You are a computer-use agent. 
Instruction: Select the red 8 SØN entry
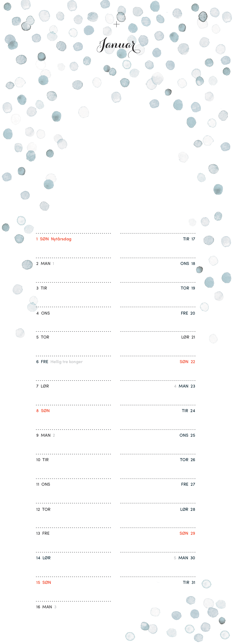pyautogui.click(x=43, y=411)
